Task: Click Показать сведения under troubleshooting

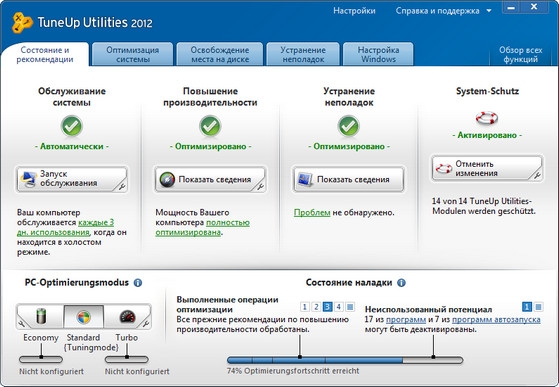Action: pos(348,179)
